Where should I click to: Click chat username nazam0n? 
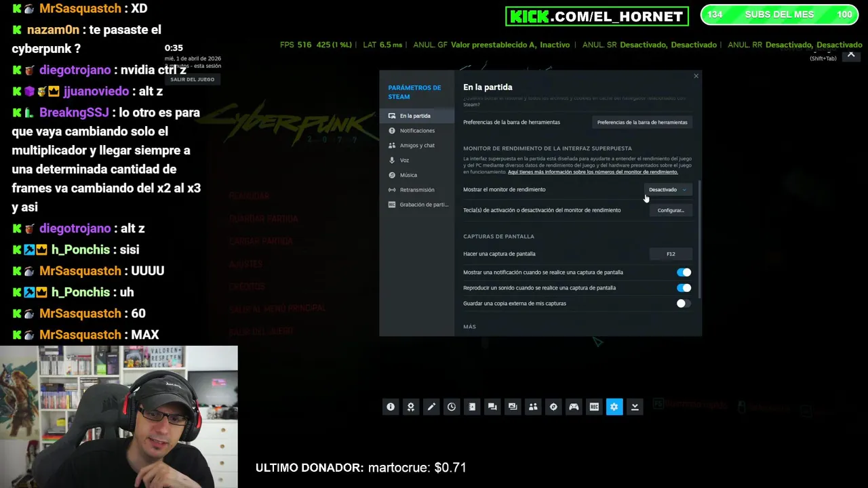tap(53, 30)
